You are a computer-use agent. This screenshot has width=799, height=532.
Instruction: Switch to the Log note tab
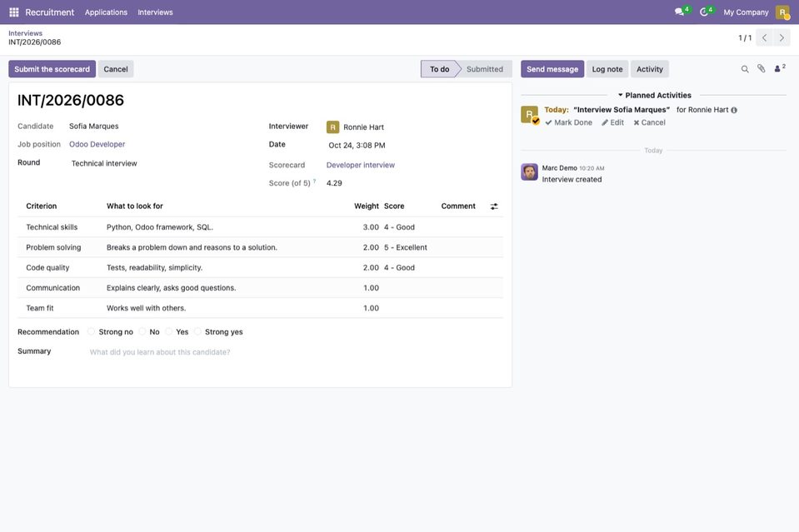click(607, 69)
